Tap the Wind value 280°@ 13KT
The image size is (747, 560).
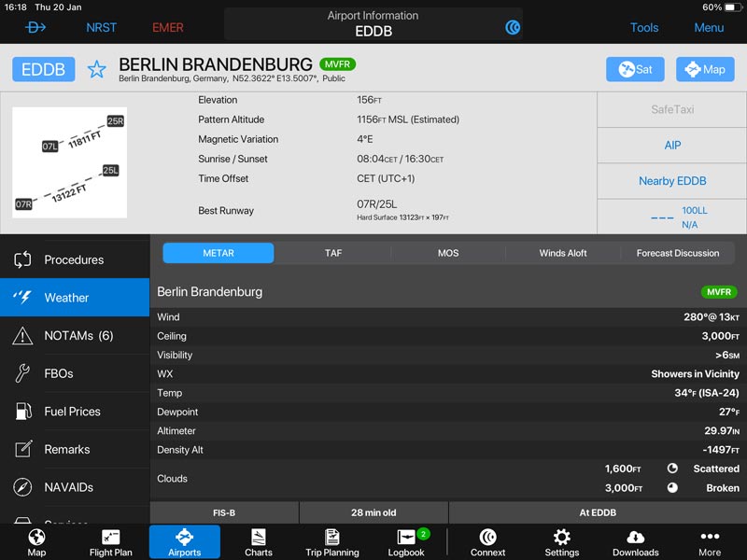pos(712,317)
